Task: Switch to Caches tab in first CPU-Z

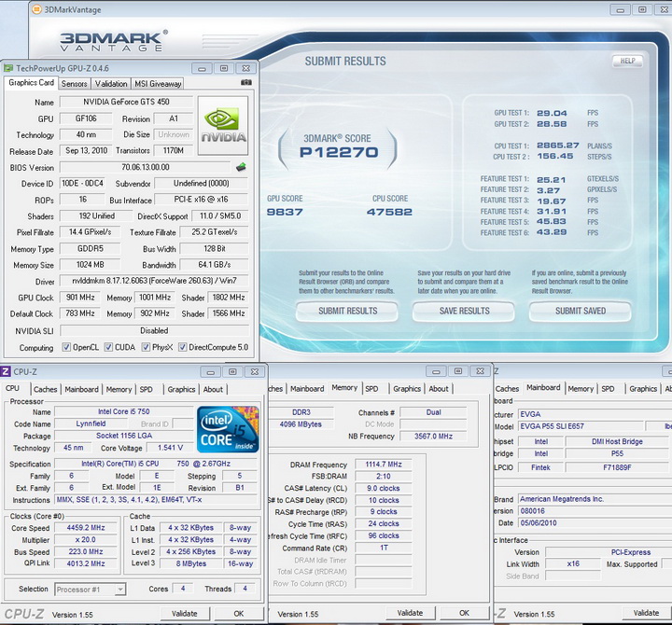Action: [x=46, y=389]
